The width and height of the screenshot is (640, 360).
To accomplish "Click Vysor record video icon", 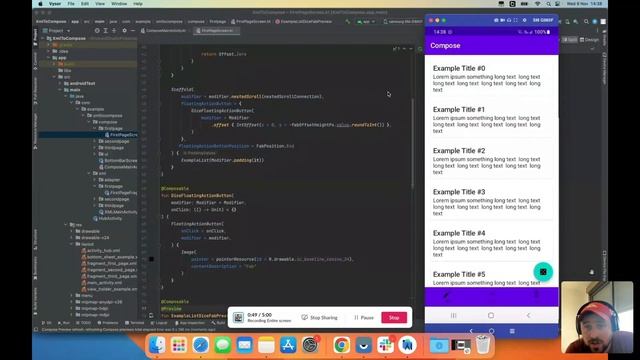I will pos(503,20).
